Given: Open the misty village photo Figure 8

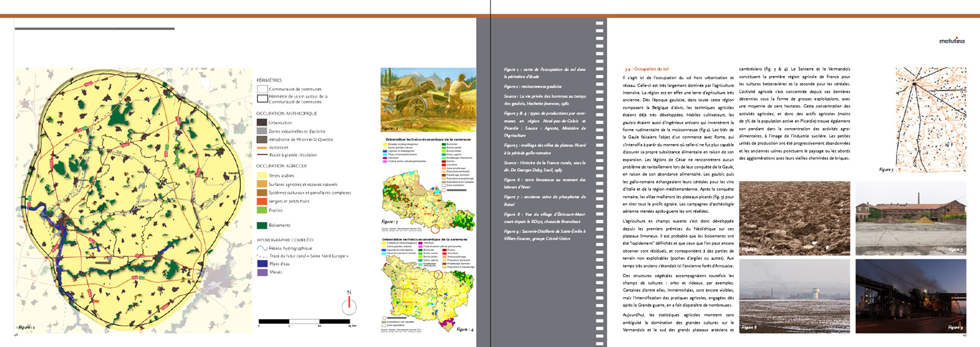Looking at the screenshot, I should 794,296.
